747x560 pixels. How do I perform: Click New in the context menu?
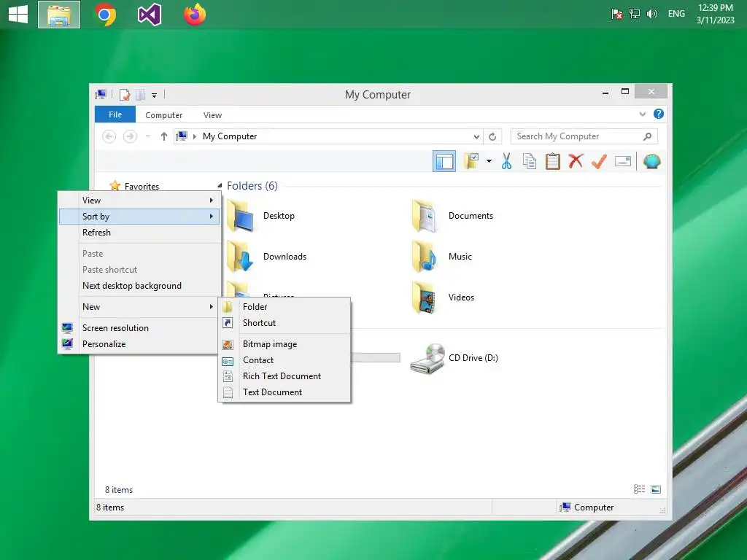click(139, 307)
